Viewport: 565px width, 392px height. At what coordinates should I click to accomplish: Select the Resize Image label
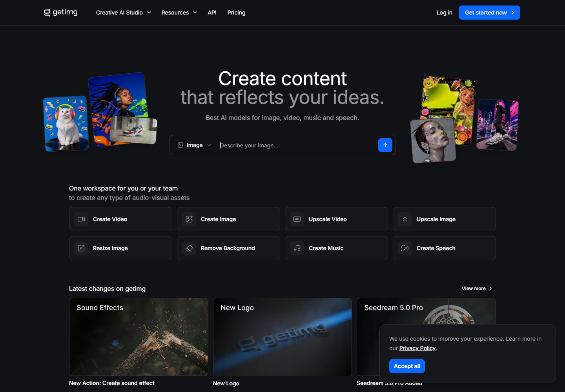point(110,248)
